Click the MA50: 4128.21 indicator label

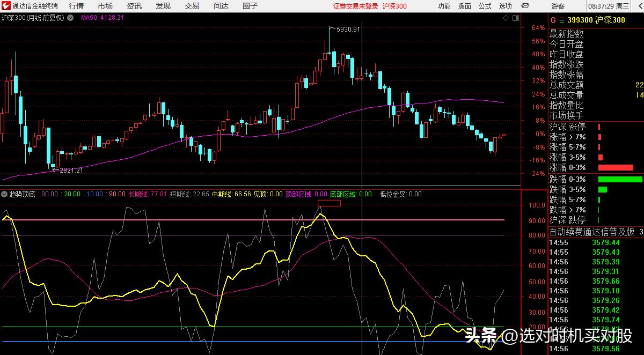click(x=103, y=18)
